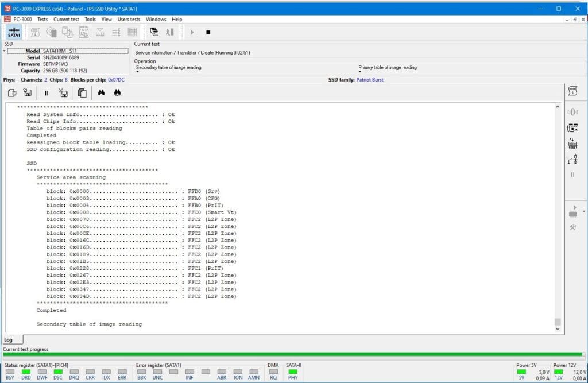This screenshot has width=588, height=383.
Task: Open the Tests menu
Action: pyautogui.click(x=42, y=19)
